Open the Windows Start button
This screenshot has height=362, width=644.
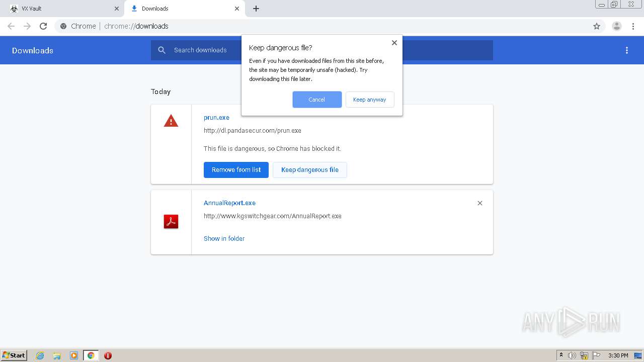click(14, 355)
